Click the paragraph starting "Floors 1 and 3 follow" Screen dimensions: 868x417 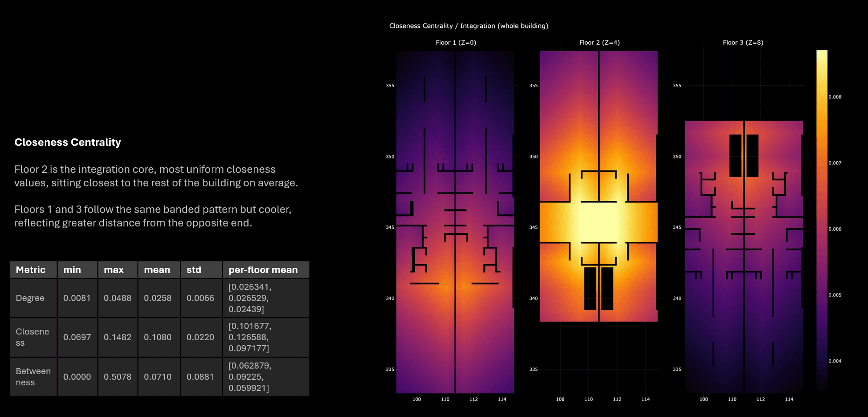pyautogui.click(x=153, y=216)
